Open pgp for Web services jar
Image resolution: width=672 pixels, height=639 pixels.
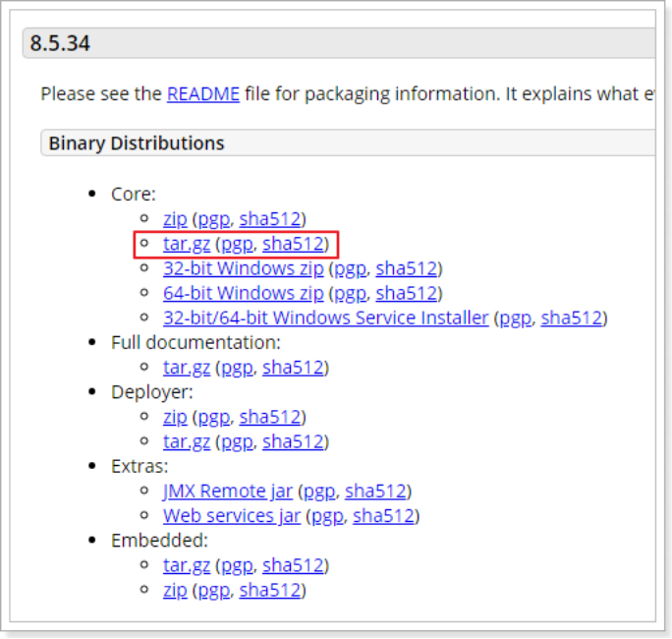pos(328,517)
